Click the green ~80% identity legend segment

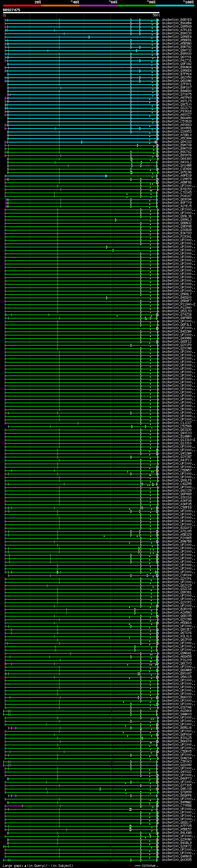tap(137, 6)
